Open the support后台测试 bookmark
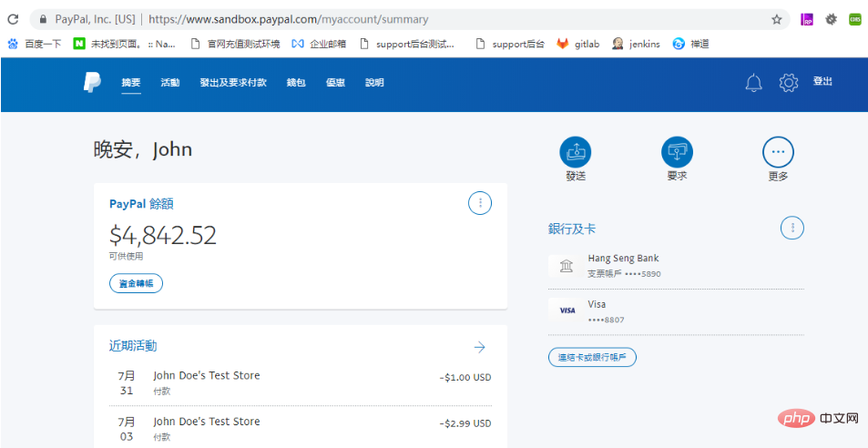 pyautogui.click(x=407, y=44)
